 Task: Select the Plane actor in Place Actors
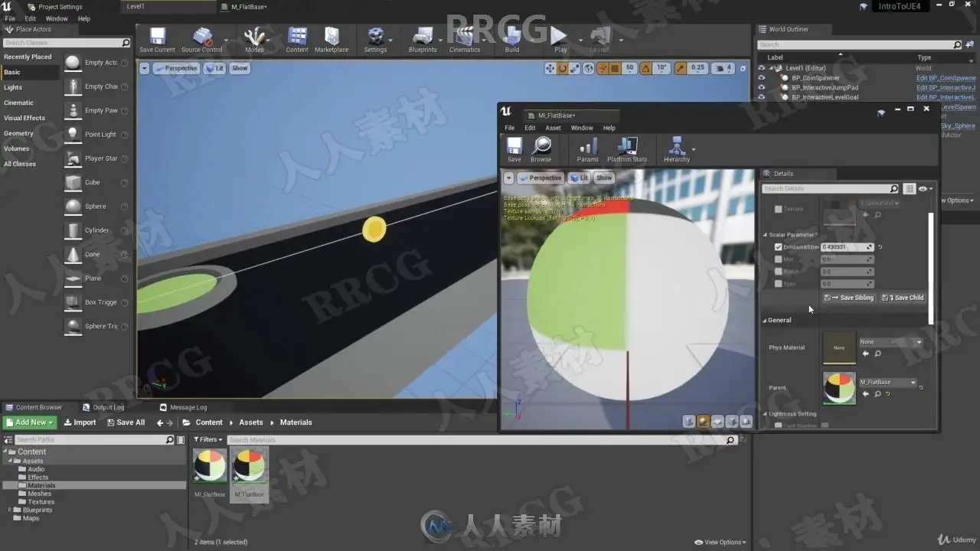(73, 279)
